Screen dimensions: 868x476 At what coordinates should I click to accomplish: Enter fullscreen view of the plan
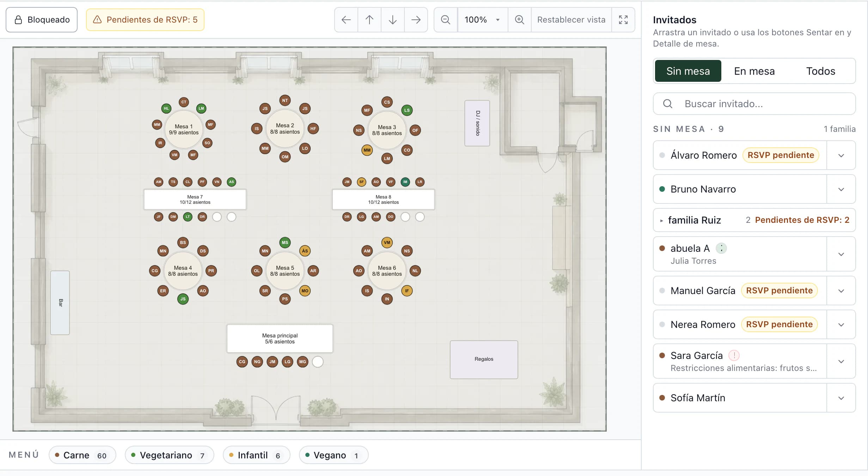pyautogui.click(x=623, y=20)
